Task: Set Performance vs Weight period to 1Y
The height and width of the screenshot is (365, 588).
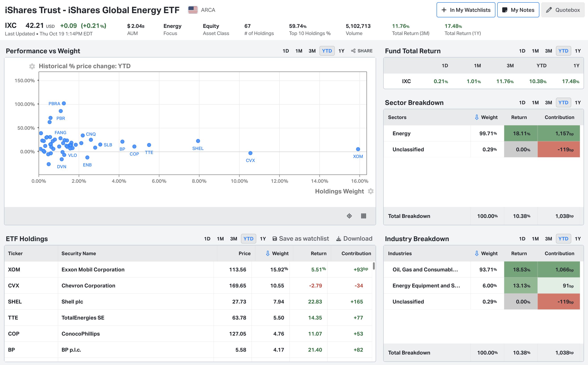Action: click(341, 51)
